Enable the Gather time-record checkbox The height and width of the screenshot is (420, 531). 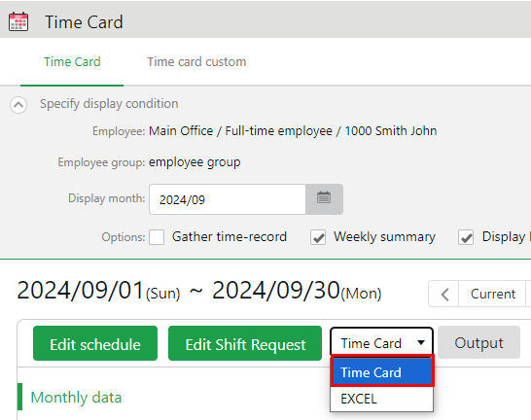(x=157, y=237)
